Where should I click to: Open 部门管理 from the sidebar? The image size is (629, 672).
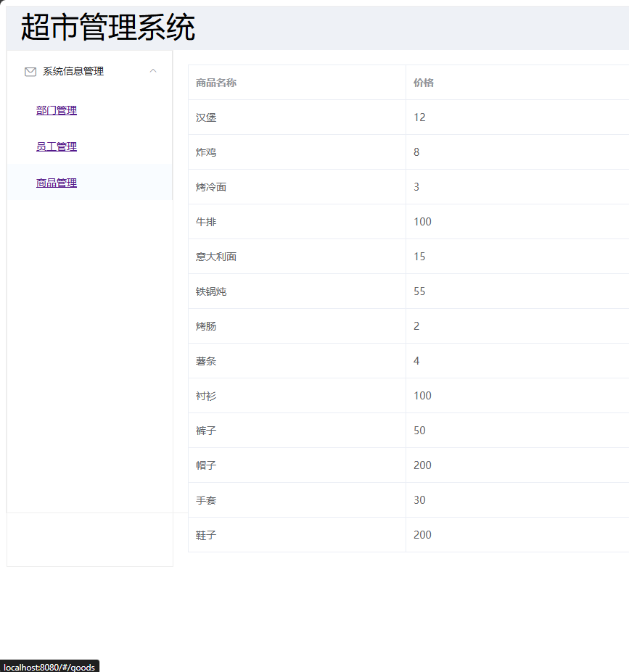[56, 110]
